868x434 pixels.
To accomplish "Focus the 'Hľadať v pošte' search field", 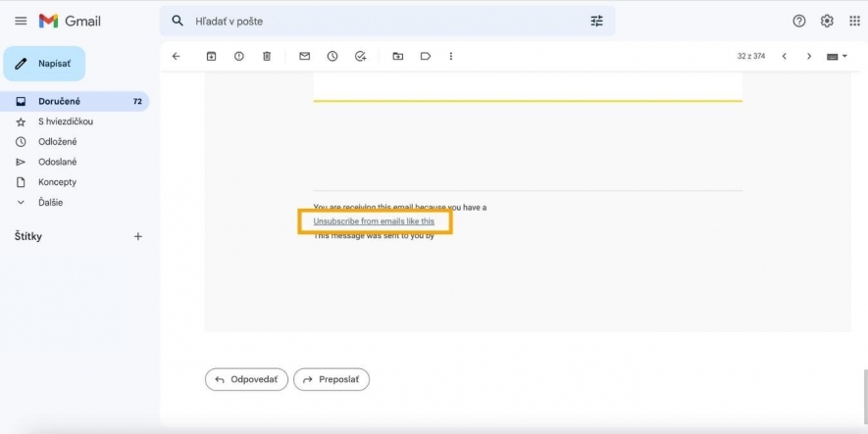I will point(387,21).
